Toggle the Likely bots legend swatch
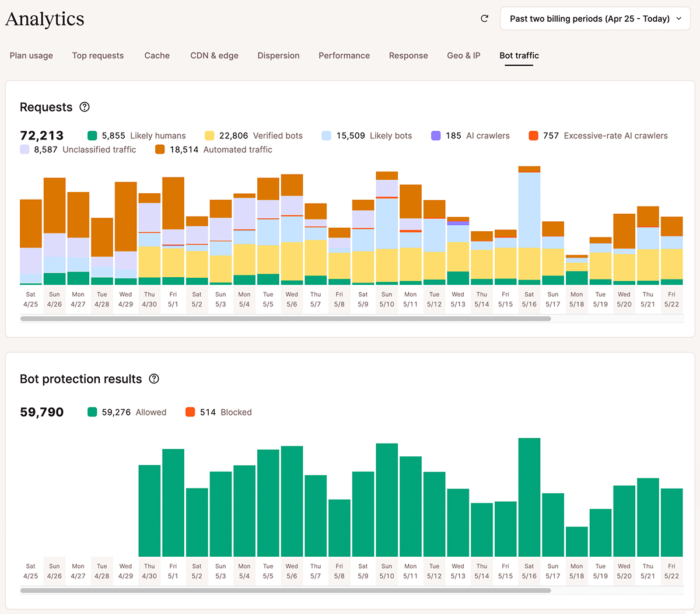This screenshot has width=700, height=614. [327, 135]
